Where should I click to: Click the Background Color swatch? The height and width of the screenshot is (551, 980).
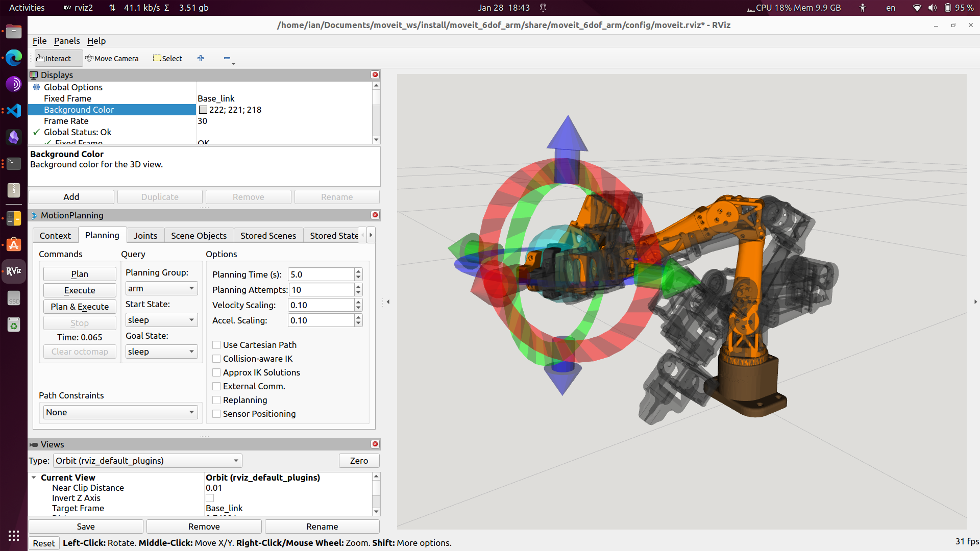[203, 110]
